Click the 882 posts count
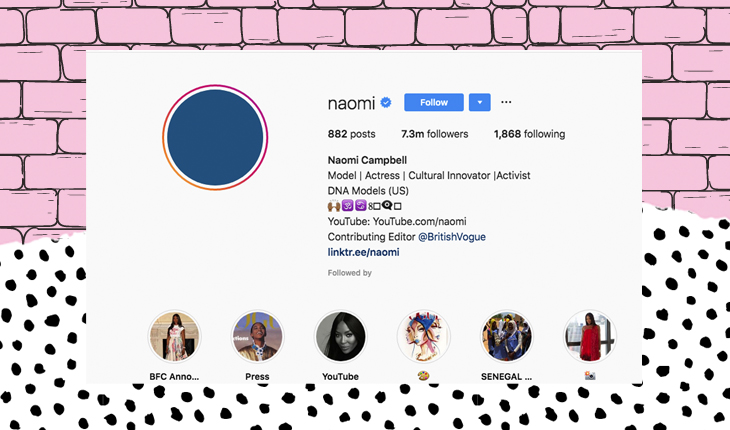This screenshot has height=430, width=730. point(351,134)
